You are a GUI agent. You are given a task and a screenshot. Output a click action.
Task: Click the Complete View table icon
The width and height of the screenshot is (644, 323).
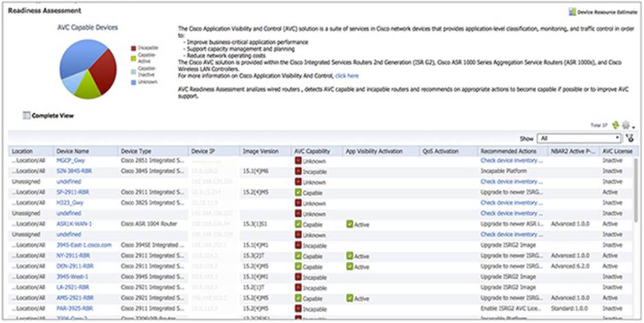click(26, 115)
